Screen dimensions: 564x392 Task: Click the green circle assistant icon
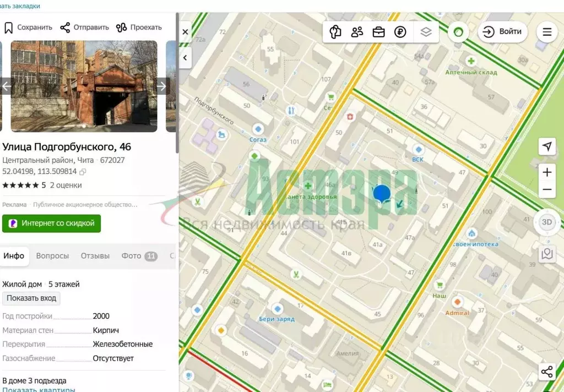pyautogui.click(x=458, y=32)
